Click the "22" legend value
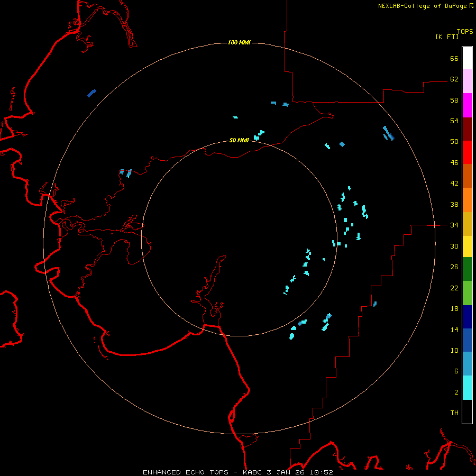Image resolution: width=476 pixels, height=476 pixels. (454, 288)
